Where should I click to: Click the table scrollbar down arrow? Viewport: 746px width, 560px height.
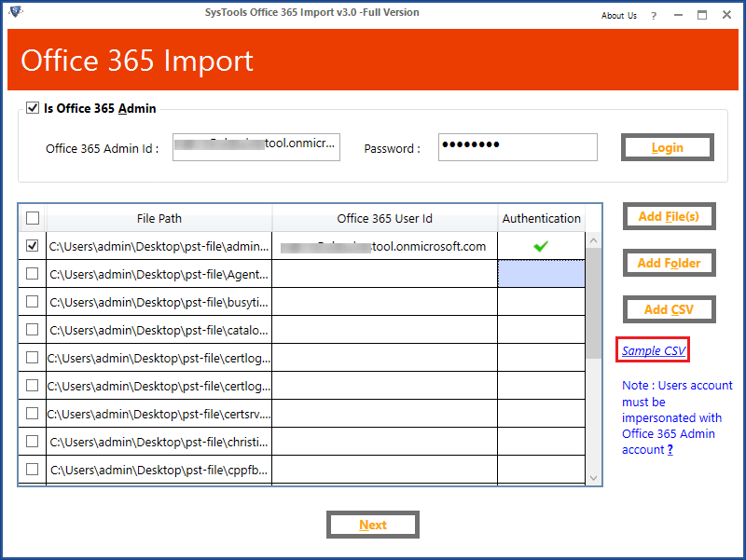[593, 478]
